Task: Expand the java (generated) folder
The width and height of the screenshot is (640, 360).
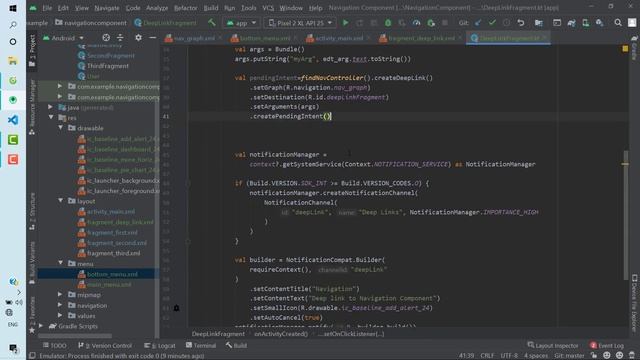Action: [51, 107]
